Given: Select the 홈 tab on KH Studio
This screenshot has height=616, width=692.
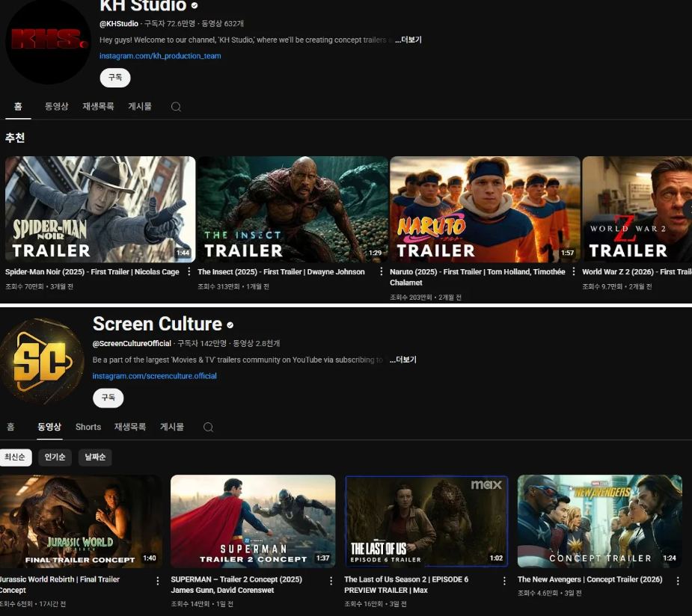Looking at the screenshot, I should pos(18,107).
